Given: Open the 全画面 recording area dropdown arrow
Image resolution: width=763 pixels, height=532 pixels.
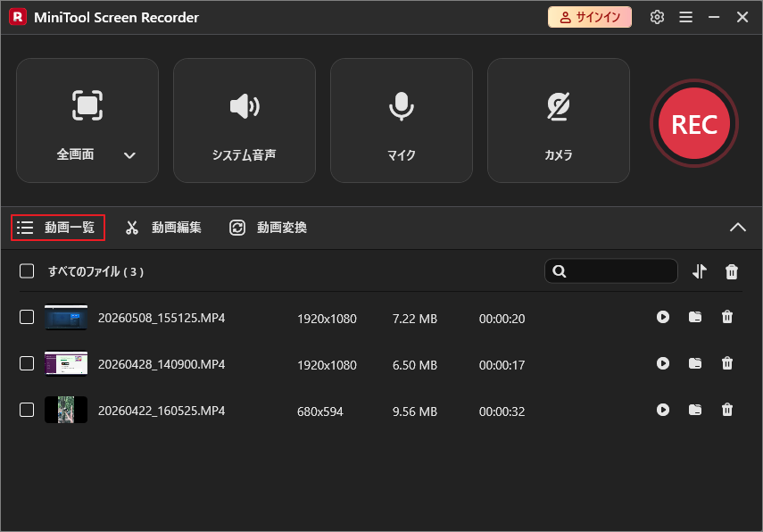Looking at the screenshot, I should point(129,155).
